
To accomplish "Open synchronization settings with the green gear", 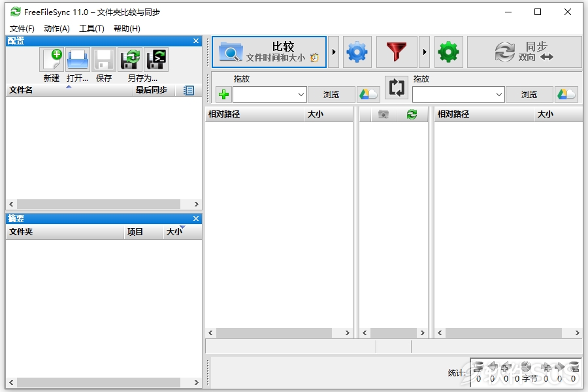I will click(x=448, y=52).
